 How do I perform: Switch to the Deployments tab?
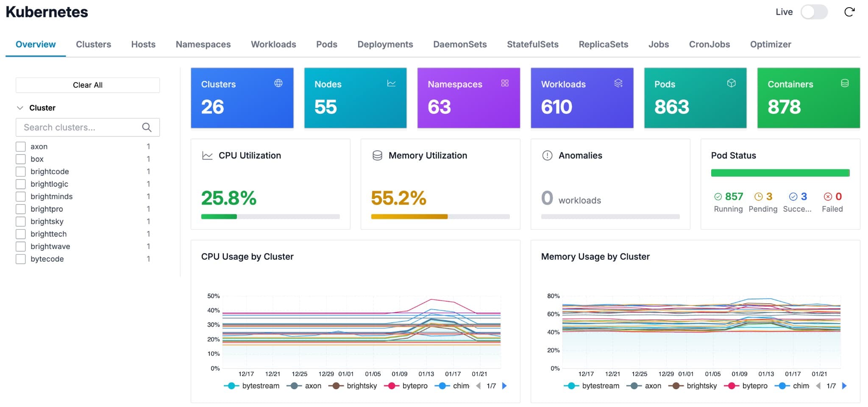click(x=385, y=44)
